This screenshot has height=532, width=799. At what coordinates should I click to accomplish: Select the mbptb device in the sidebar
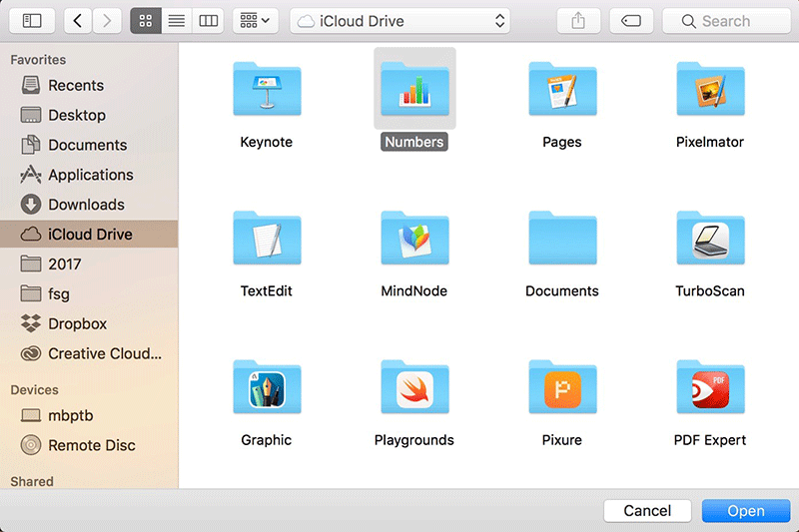click(89, 415)
